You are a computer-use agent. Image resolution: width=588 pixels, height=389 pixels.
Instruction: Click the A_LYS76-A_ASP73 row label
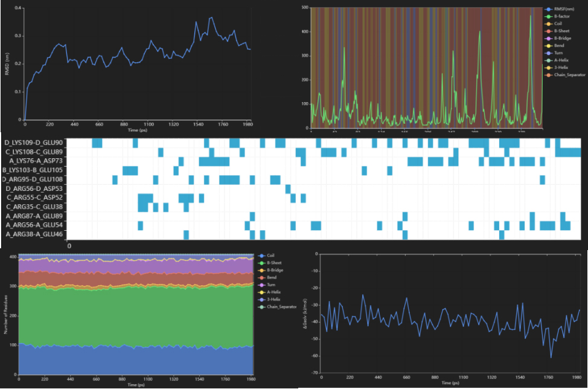(36, 161)
